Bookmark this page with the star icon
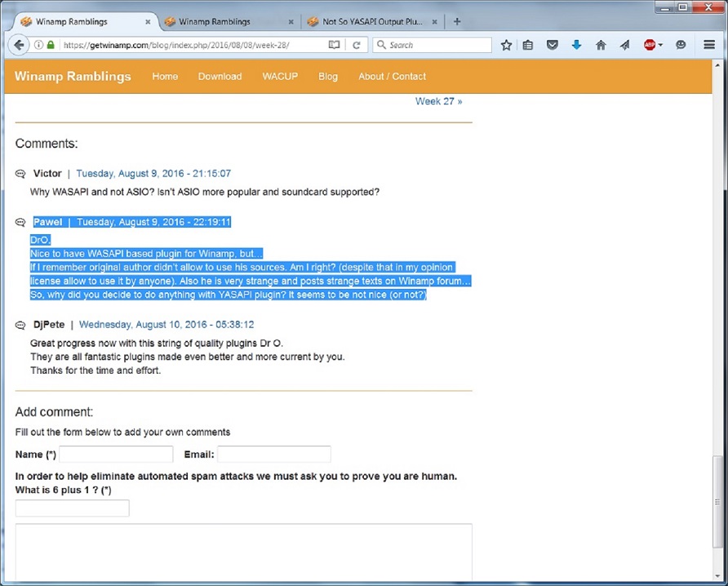This screenshot has height=586, width=728. 506,46
